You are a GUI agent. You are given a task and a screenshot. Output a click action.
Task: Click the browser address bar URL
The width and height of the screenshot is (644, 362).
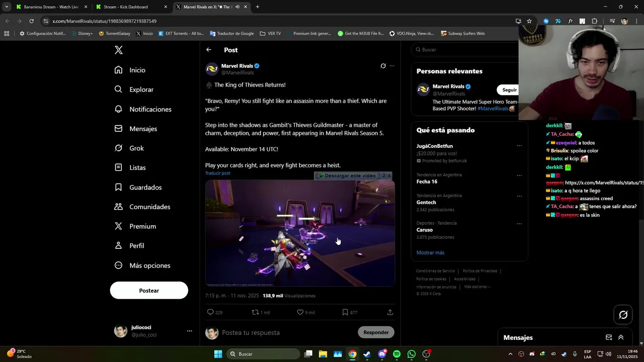click(104, 21)
